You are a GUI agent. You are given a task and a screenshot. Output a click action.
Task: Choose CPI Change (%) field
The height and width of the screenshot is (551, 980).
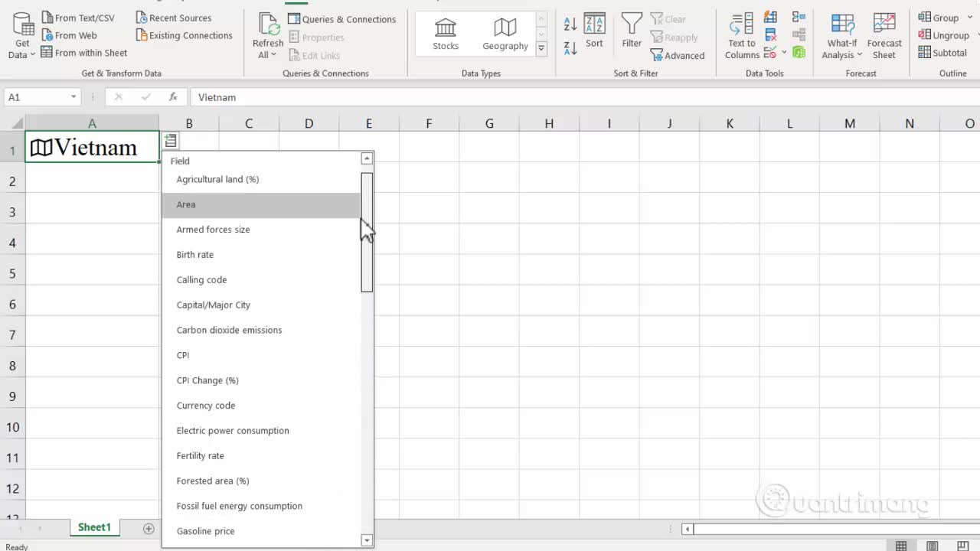tap(261, 380)
